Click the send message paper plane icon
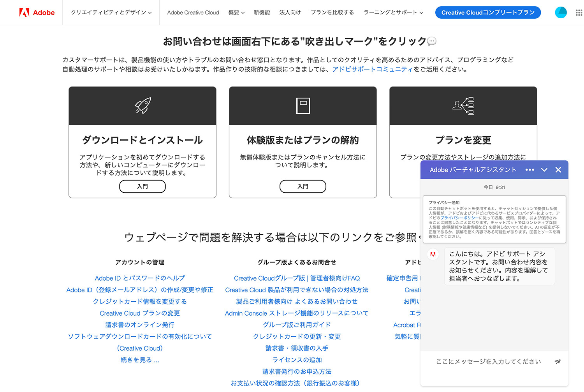 click(x=558, y=362)
